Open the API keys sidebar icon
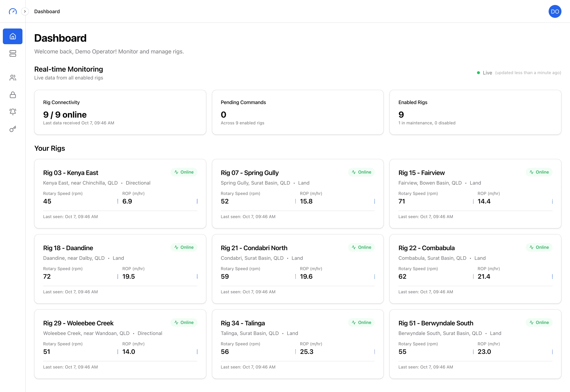 click(13, 129)
